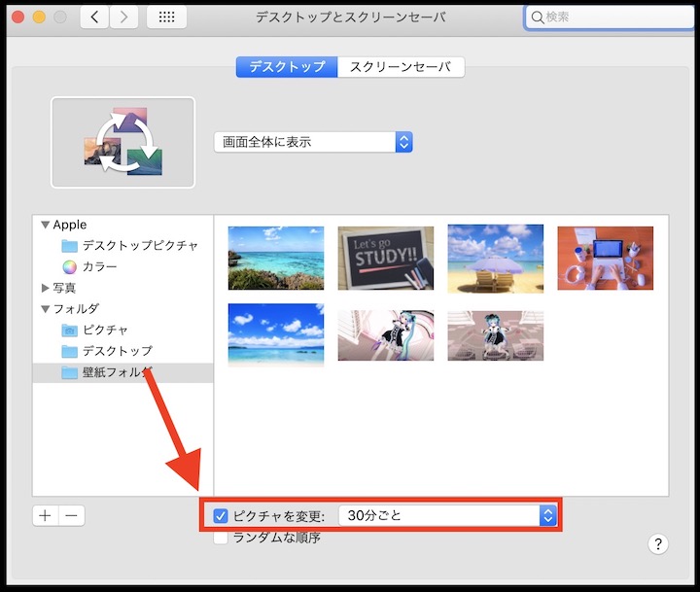The height and width of the screenshot is (592, 700).
Task: Choose the rocky coast turquoise sea wallpaper
Action: pos(276,258)
